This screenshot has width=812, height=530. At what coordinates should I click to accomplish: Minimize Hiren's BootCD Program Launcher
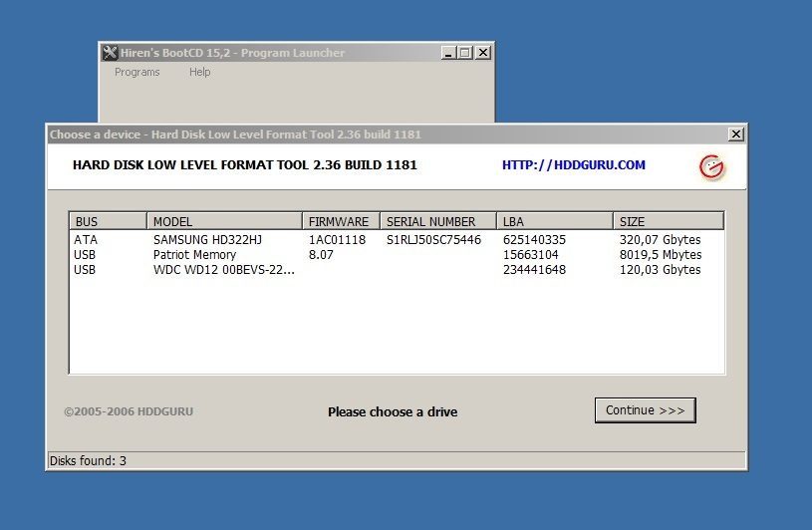(x=448, y=53)
